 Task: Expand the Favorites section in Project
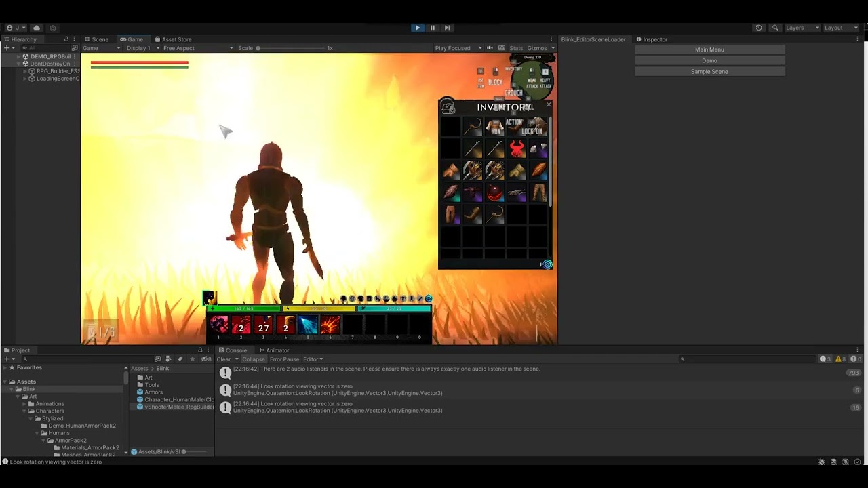pyautogui.click(x=5, y=367)
